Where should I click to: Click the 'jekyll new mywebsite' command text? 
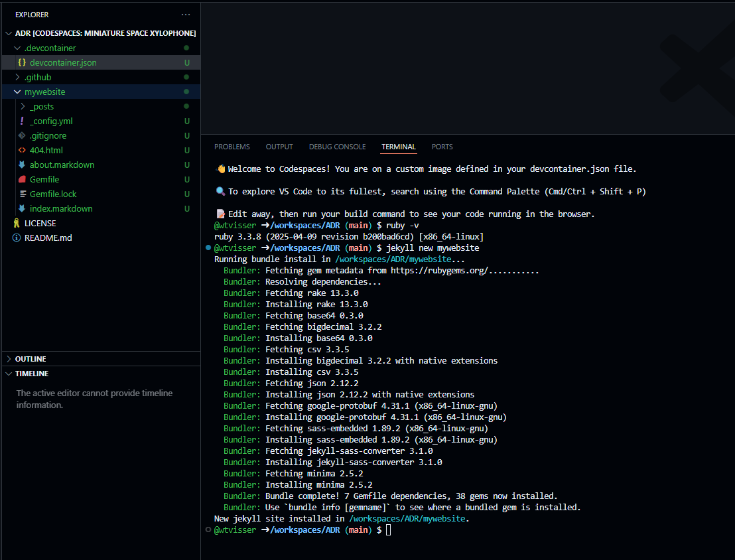coord(433,248)
